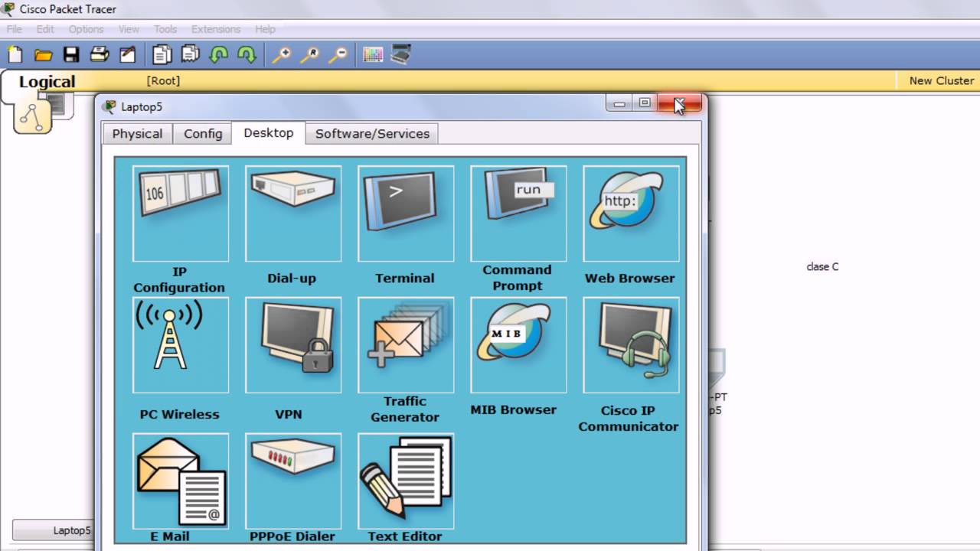Reset zoom with the magnifier R icon
The image size is (980, 551).
point(309,54)
